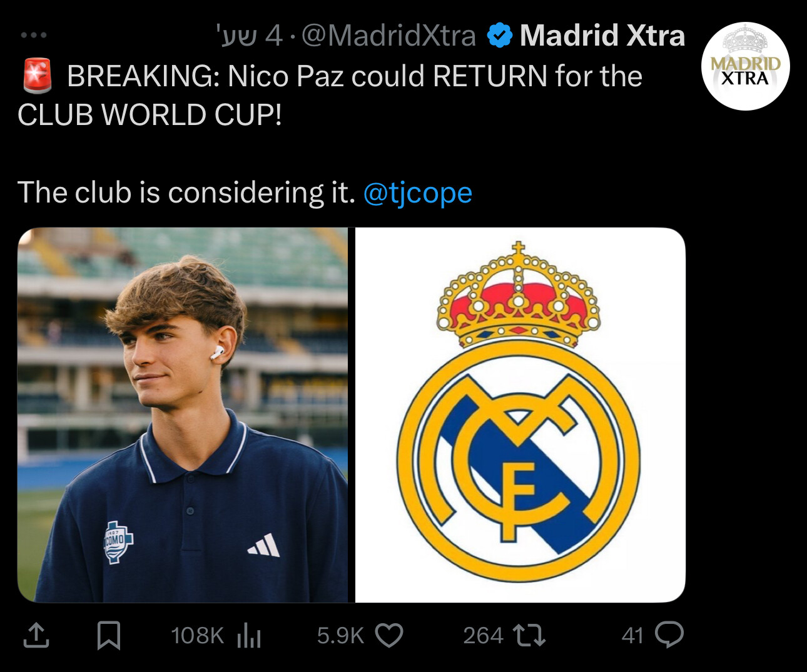Click the @MadridXtra handle
The image size is (807, 672).
388,36
